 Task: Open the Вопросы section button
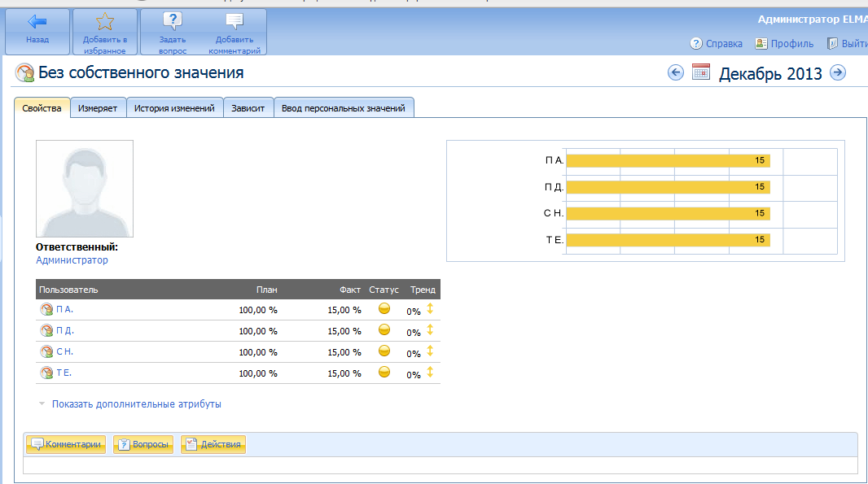(143, 444)
